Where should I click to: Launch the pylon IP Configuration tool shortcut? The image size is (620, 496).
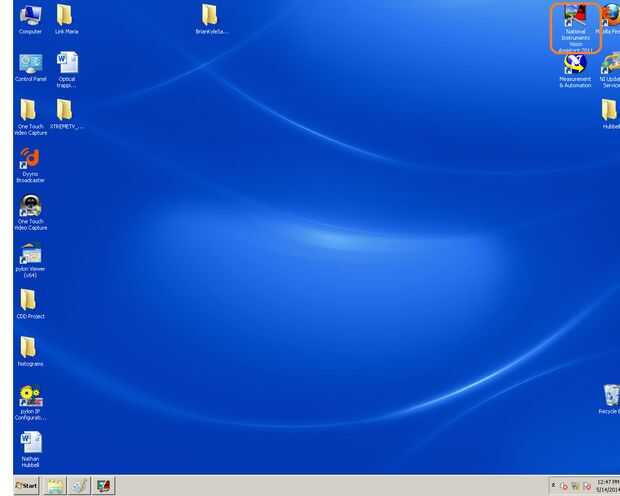[30, 403]
